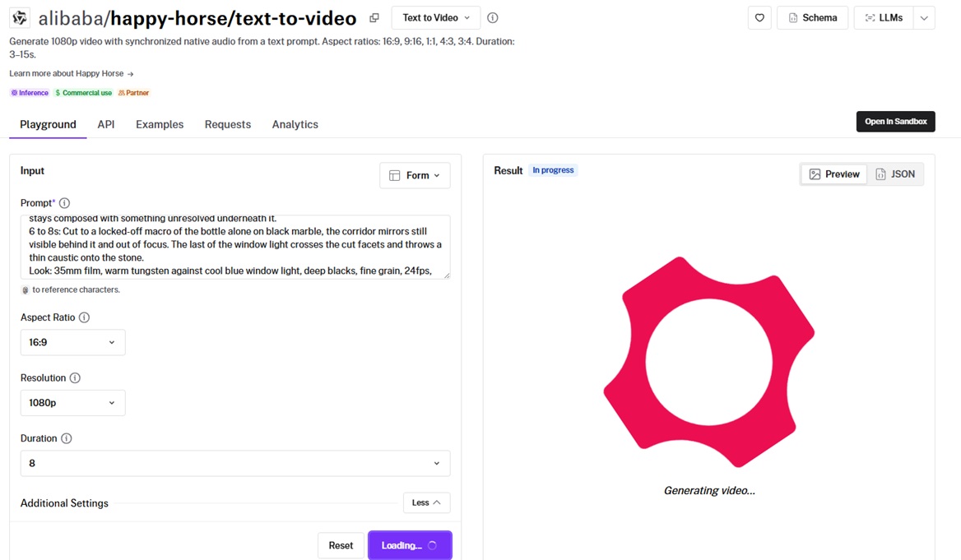Viewport: 961px width, 560px height.
Task: Click the Inference tag
Action: coord(30,93)
